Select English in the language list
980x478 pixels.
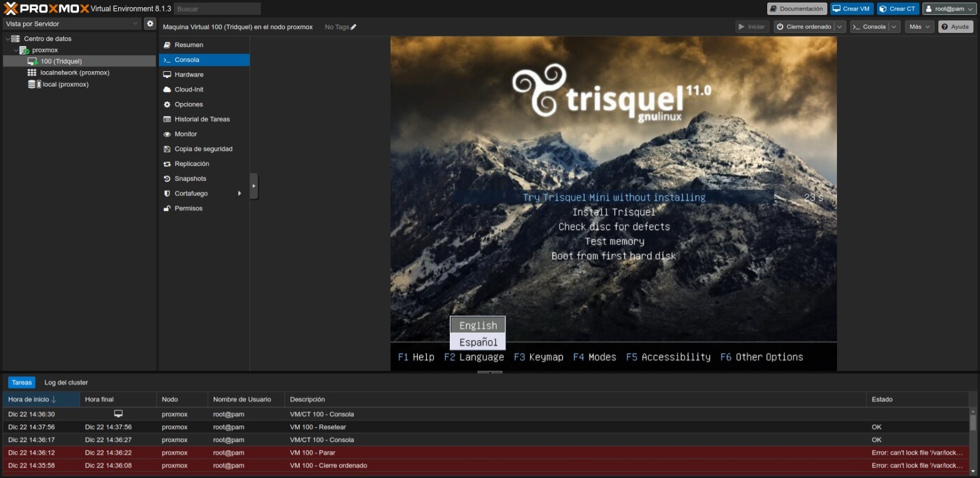pyautogui.click(x=478, y=325)
